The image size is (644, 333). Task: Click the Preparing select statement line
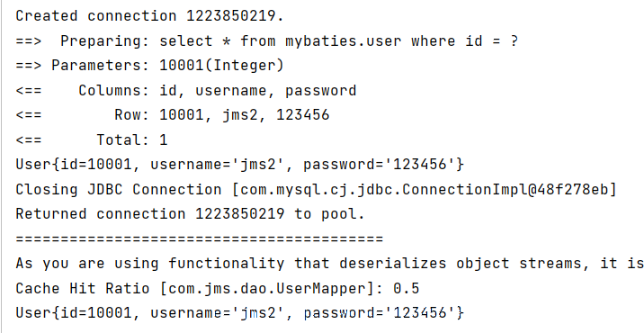point(267,41)
